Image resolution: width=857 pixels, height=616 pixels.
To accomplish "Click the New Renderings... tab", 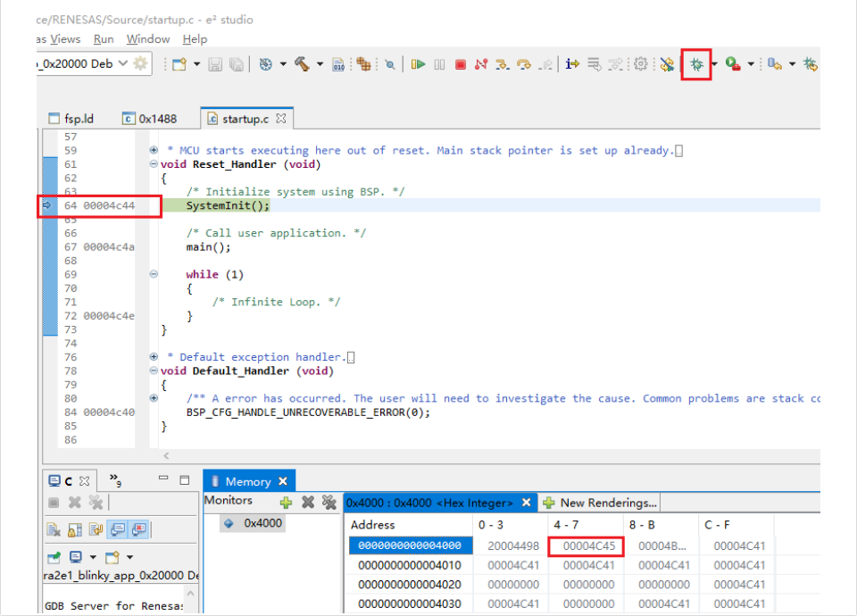I will click(x=601, y=503).
